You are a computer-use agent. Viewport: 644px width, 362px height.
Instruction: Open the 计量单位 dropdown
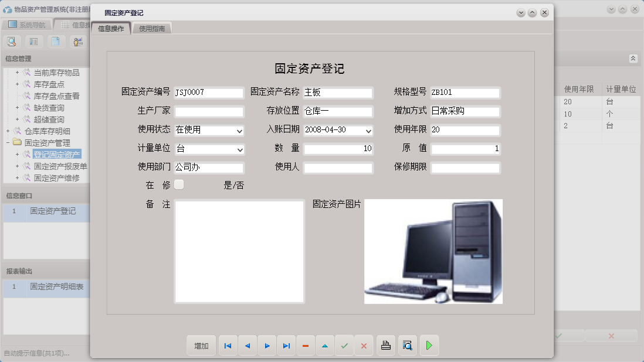pos(239,149)
